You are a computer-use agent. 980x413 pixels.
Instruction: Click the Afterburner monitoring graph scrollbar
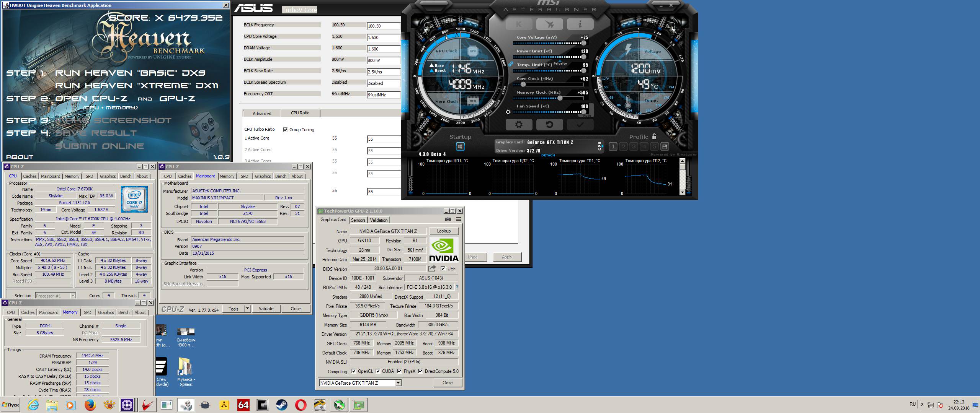click(x=682, y=177)
